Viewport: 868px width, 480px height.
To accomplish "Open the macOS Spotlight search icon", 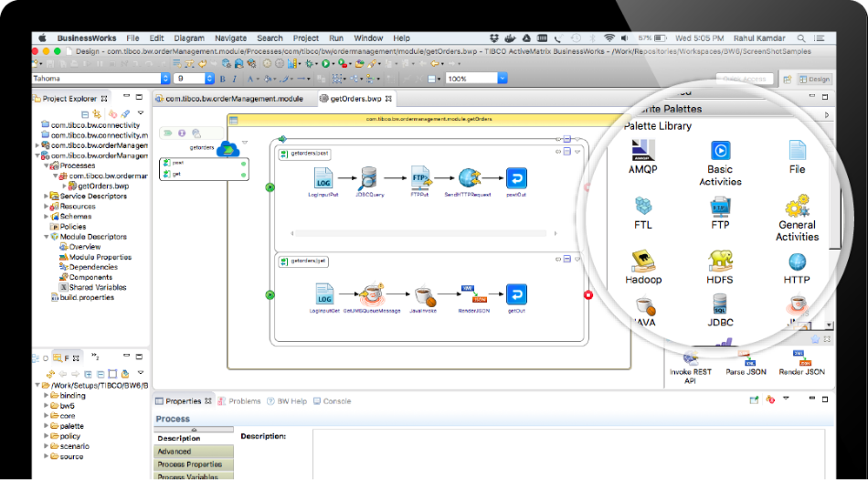I will click(x=801, y=38).
